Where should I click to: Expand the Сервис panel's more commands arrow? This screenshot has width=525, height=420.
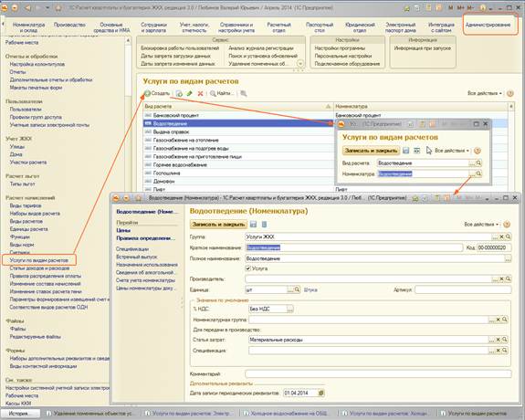coord(300,63)
